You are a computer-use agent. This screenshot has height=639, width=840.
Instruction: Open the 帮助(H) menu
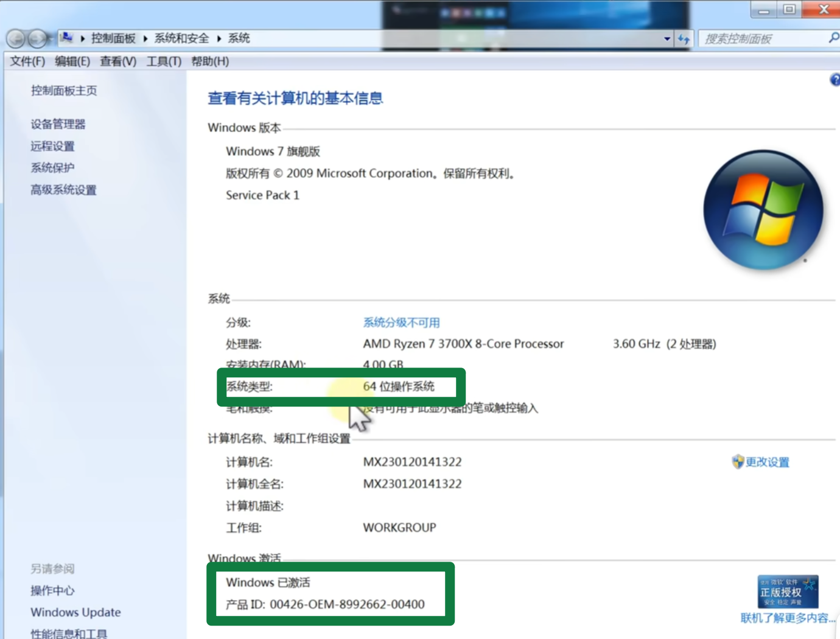pos(210,61)
